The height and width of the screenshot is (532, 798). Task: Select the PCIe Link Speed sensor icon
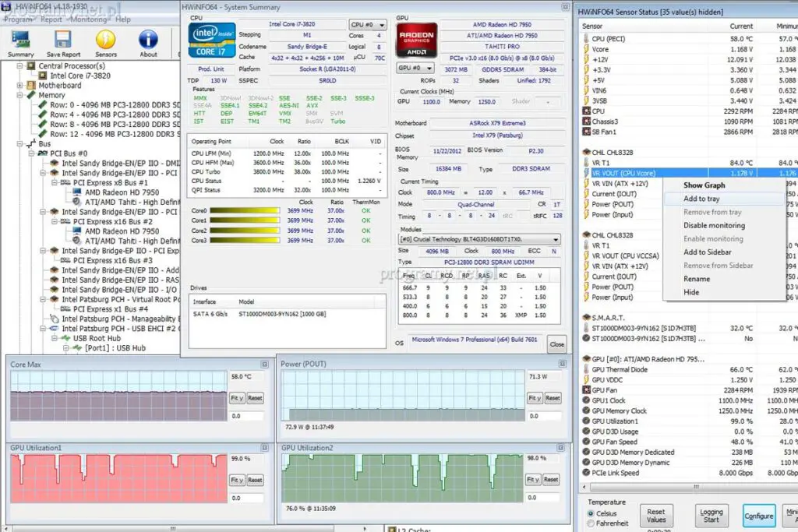[x=586, y=473]
